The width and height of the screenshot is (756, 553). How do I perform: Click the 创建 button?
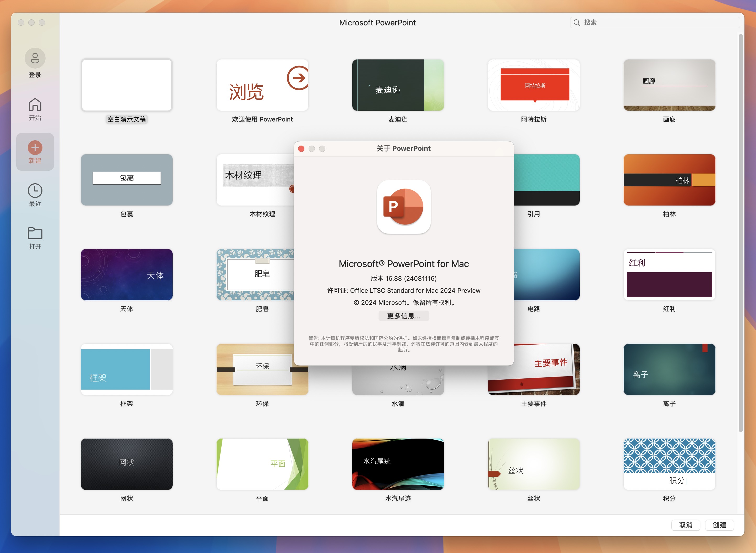719,525
